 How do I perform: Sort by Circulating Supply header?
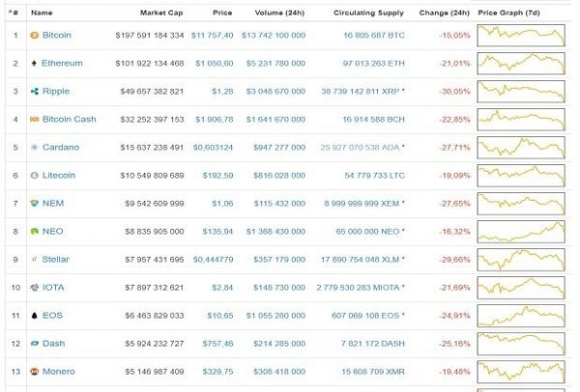pos(368,13)
